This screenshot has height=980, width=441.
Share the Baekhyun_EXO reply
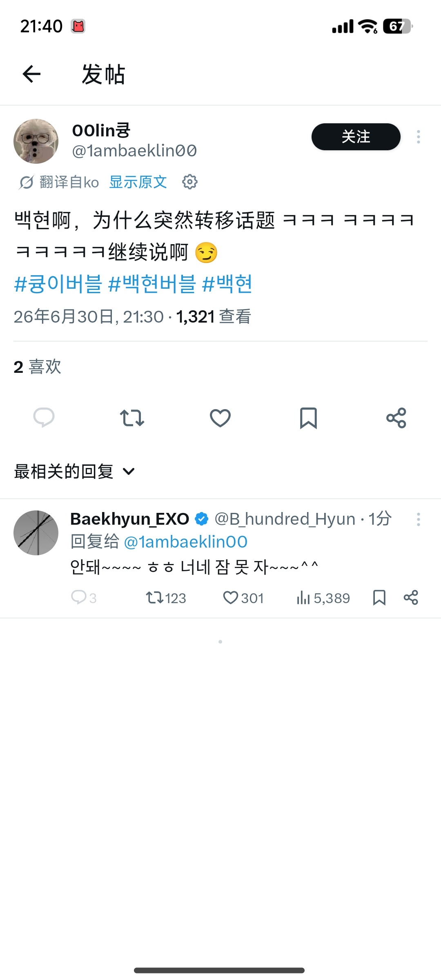click(411, 597)
